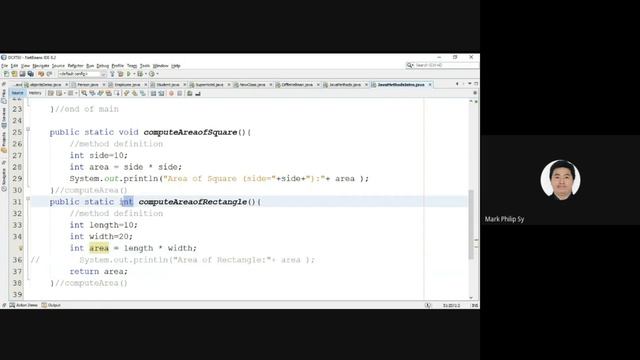Click the Clean and Build icon
The height and width of the screenshot is (360, 640).
tap(120, 74)
